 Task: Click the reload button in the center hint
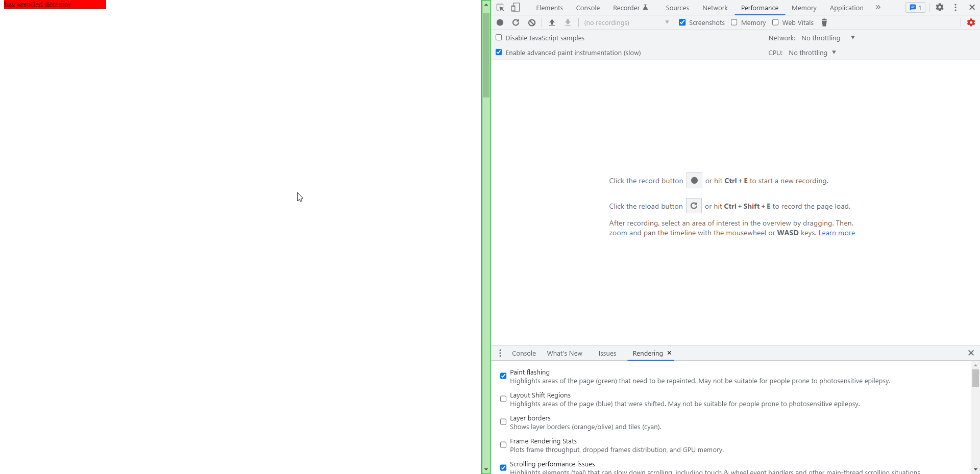click(694, 206)
